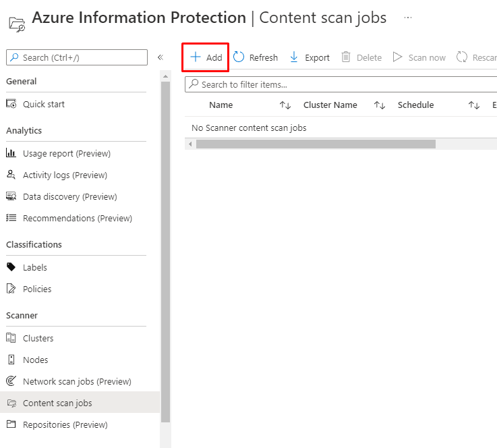Export the scan jobs list

coord(310,57)
